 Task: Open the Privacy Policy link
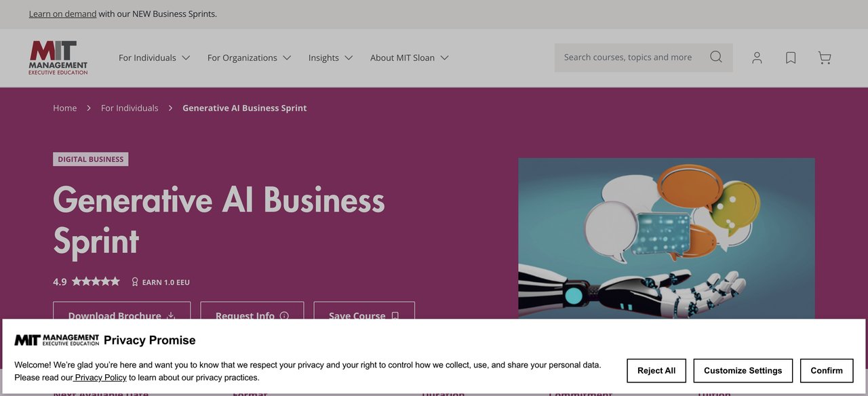(100, 378)
